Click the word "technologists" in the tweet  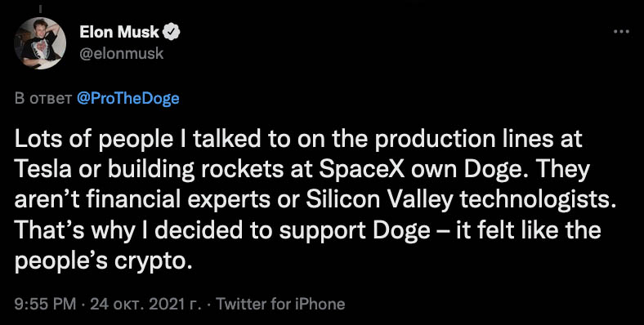point(538,201)
